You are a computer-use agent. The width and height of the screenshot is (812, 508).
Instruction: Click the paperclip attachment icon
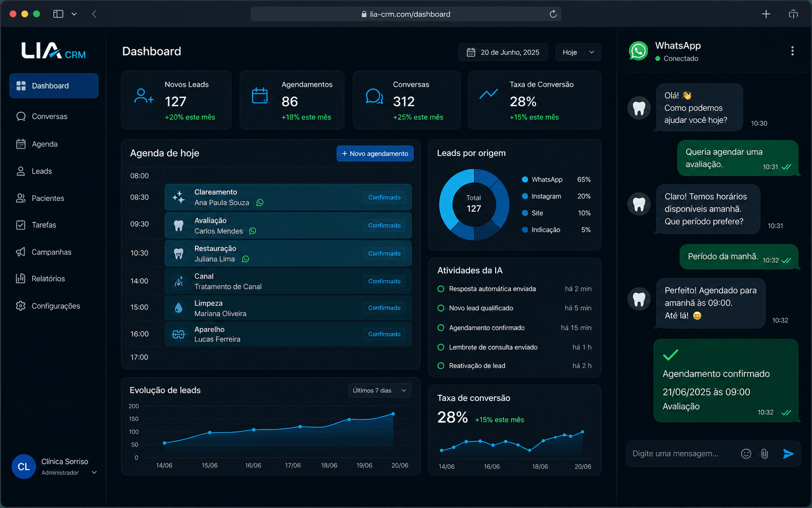pyautogui.click(x=764, y=453)
